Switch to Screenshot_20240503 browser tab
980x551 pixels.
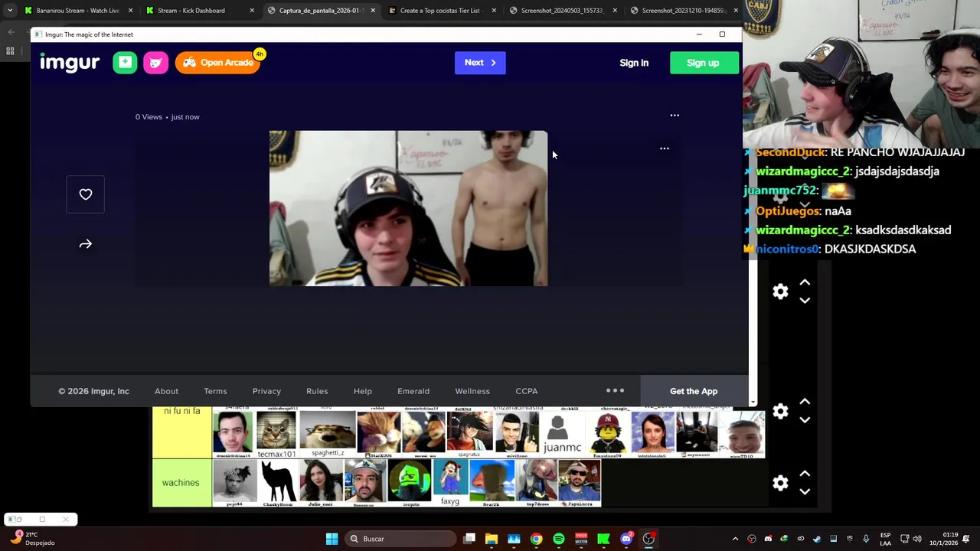pos(562,11)
